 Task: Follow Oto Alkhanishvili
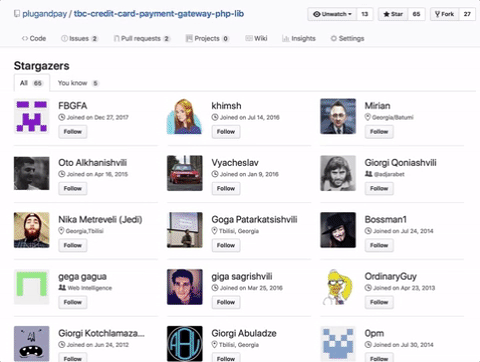pos(73,188)
